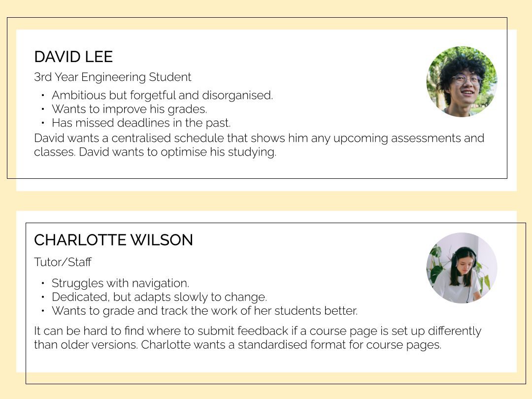This screenshot has width=532, height=399.
Task: Select 'David wants to optimise his studying' sentence
Action: pyautogui.click(x=177, y=152)
